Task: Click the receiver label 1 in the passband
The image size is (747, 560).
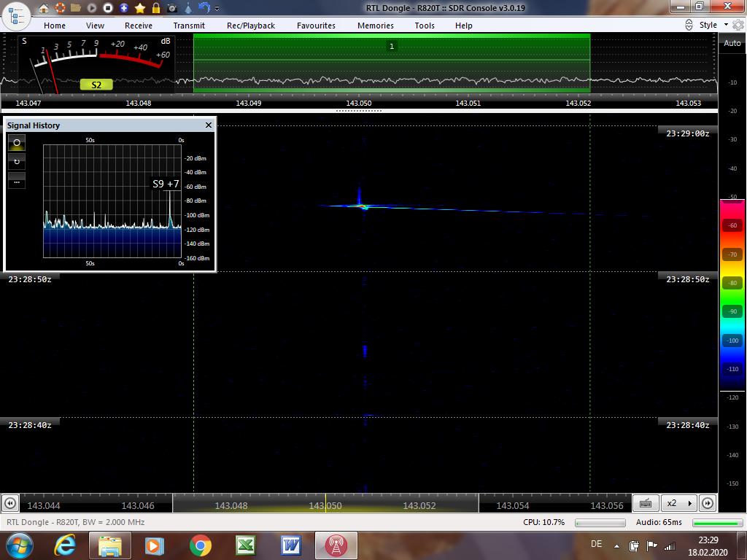Action: click(x=392, y=46)
